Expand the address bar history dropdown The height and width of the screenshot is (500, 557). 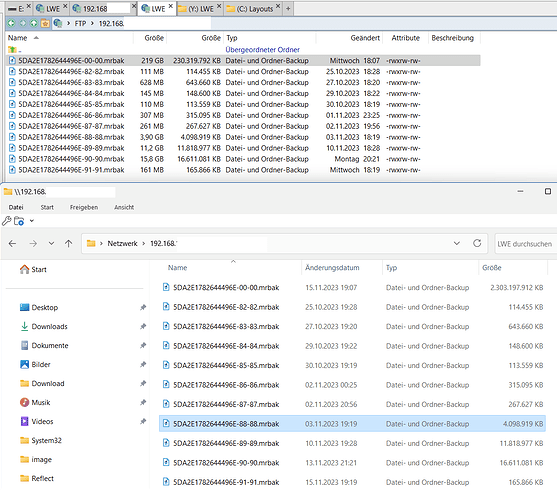coord(457,243)
